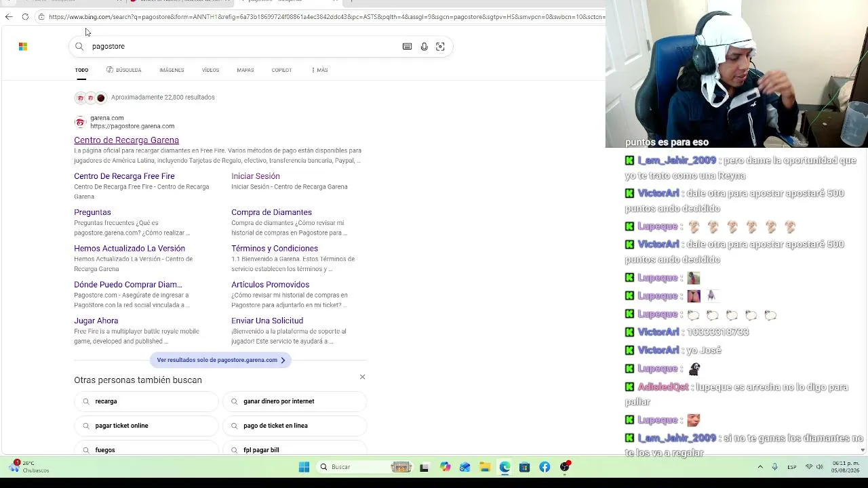Open the 'Preguntas' sublink
The height and width of the screenshot is (488, 868).
92,212
